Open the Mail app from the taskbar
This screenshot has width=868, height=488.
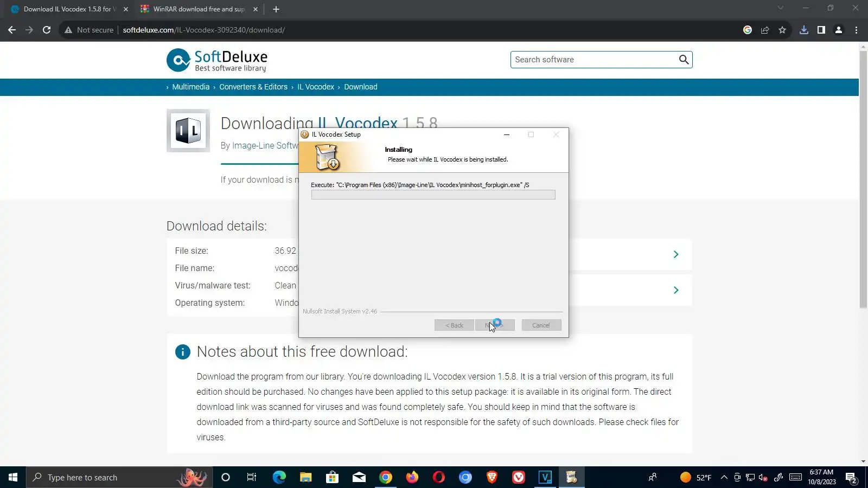click(359, 477)
